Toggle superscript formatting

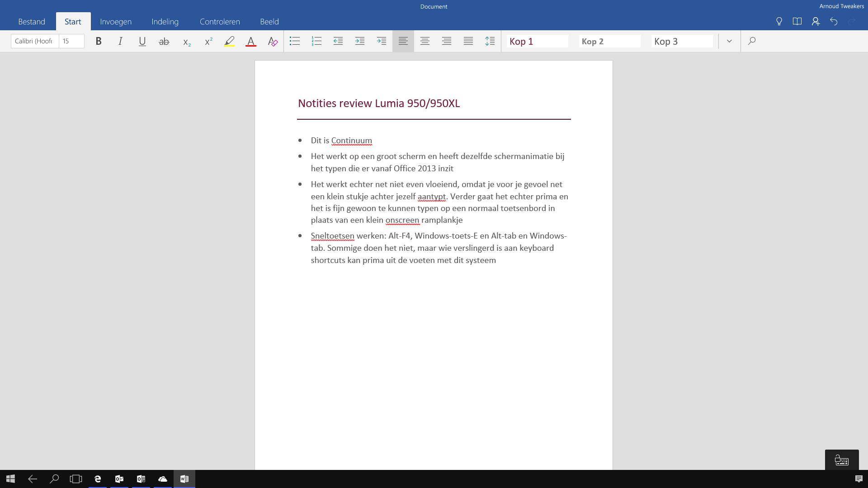[208, 41]
